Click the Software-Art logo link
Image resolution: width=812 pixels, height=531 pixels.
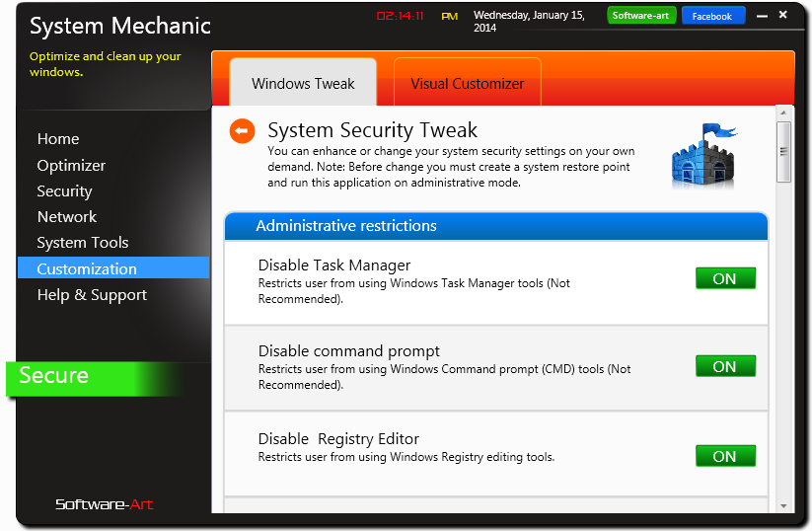click(x=104, y=504)
